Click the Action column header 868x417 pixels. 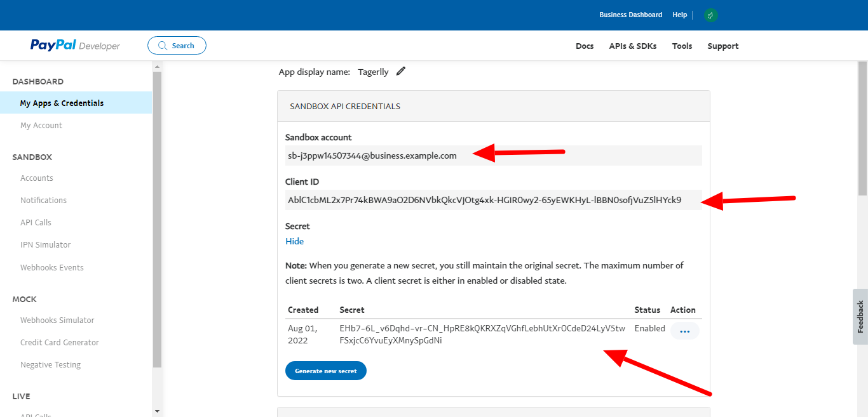click(683, 310)
